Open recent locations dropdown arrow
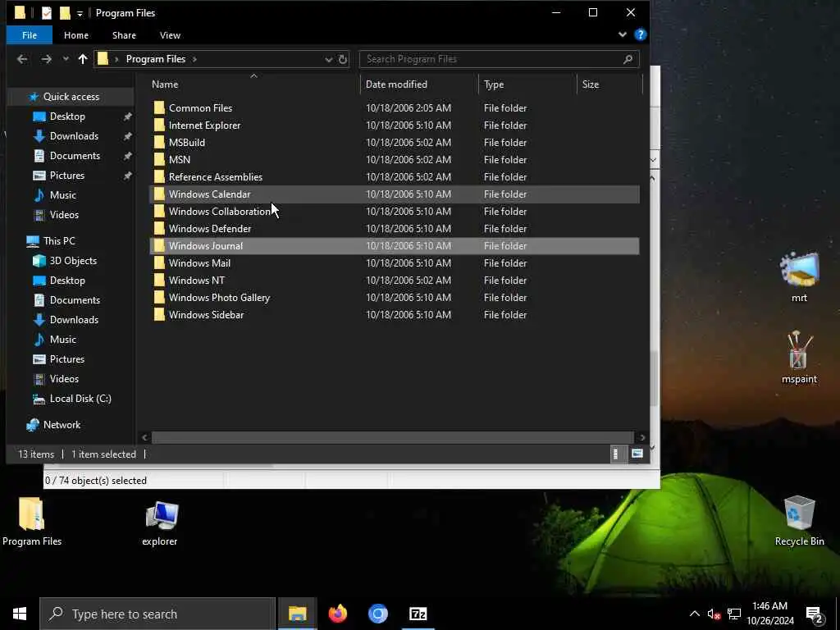 coord(66,59)
